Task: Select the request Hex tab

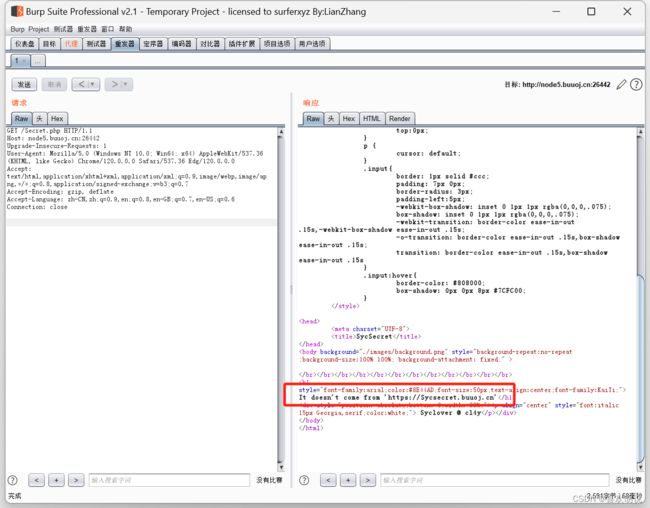Action: [x=57, y=119]
